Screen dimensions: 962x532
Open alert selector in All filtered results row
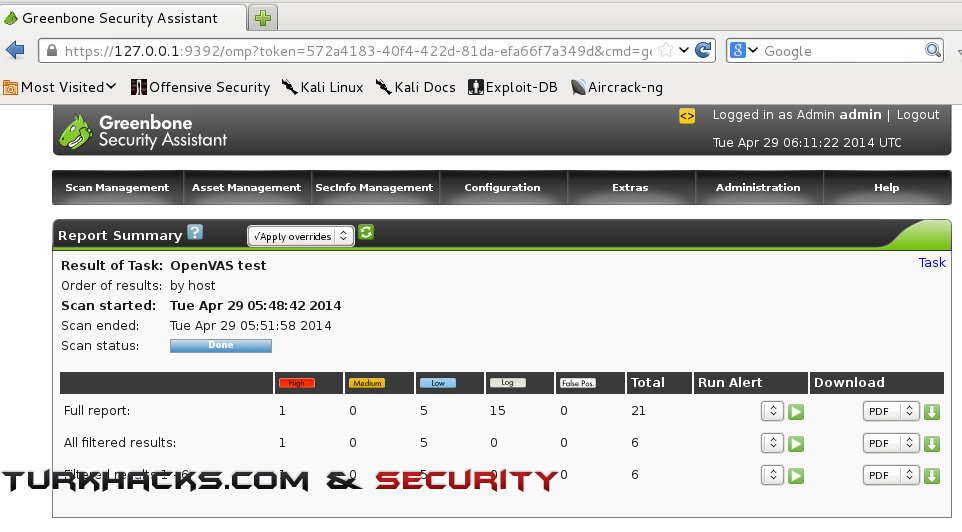tap(772, 443)
